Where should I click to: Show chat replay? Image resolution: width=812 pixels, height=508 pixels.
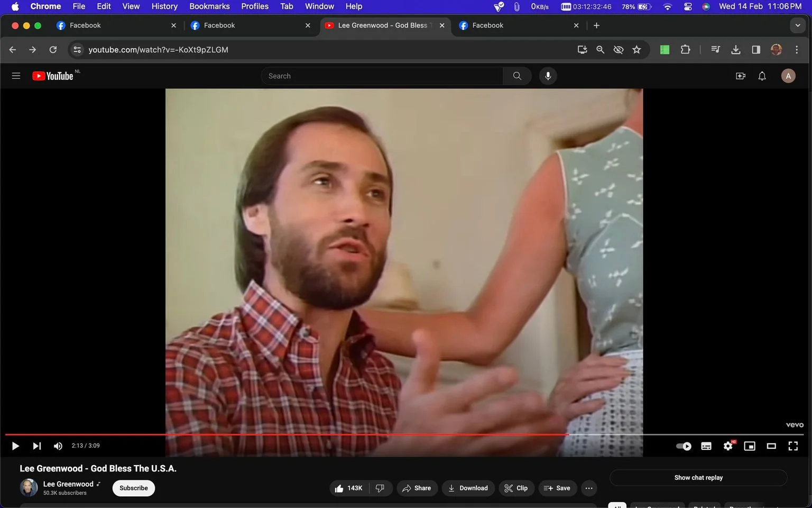click(x=698, y=477)
